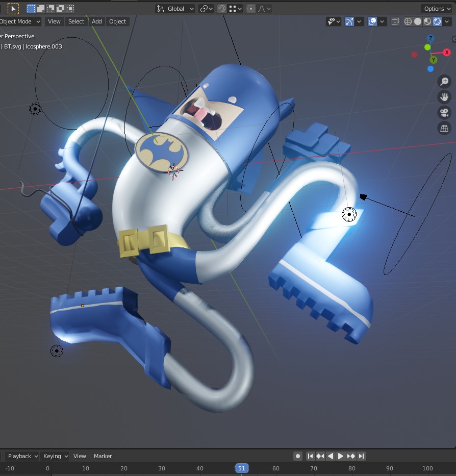Toggle proportional editing

coord(251,9)
